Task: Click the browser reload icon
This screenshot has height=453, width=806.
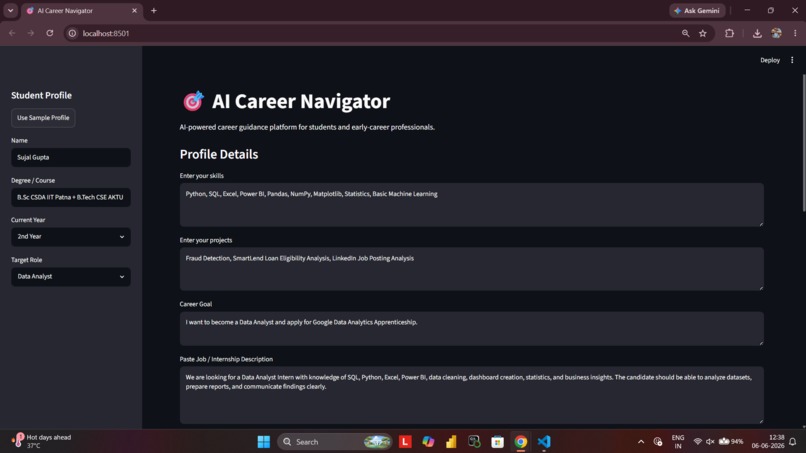Action: [x=50, y=33]
